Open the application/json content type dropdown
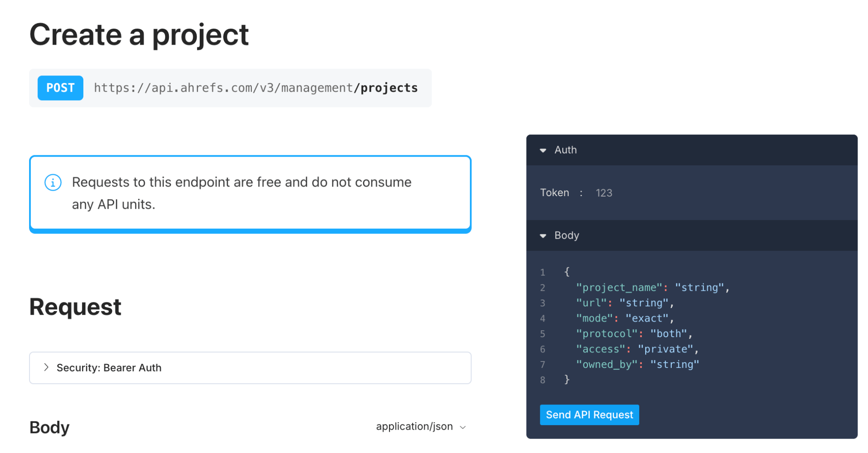This screenshot has height=453, width=868. [x=420, y=427]
